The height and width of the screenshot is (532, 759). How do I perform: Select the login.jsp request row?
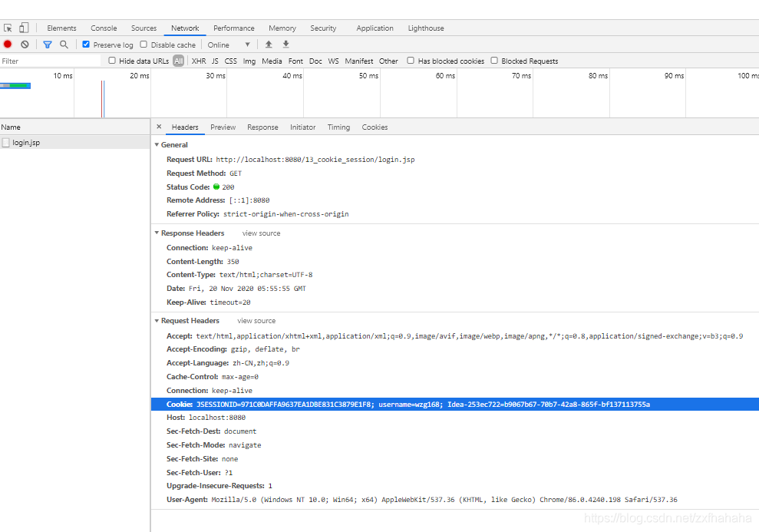(75, 142)
